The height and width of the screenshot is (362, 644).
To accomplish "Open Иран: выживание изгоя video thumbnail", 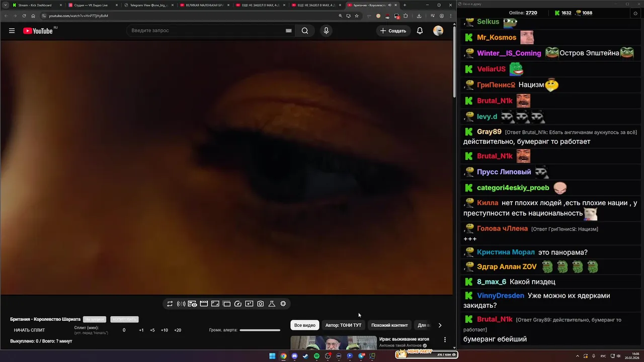I will 333,342.
